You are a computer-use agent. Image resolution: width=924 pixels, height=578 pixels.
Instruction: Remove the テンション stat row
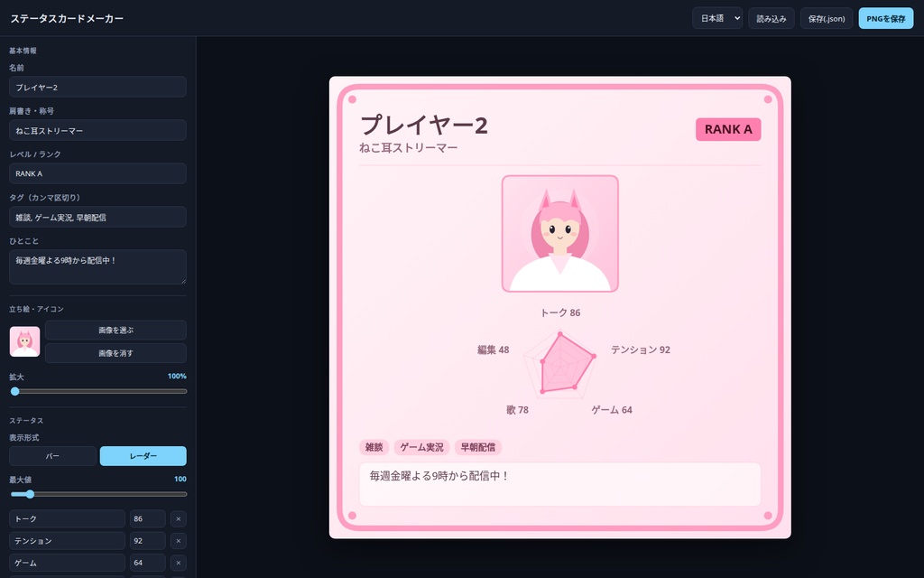[x=179, y=541]
